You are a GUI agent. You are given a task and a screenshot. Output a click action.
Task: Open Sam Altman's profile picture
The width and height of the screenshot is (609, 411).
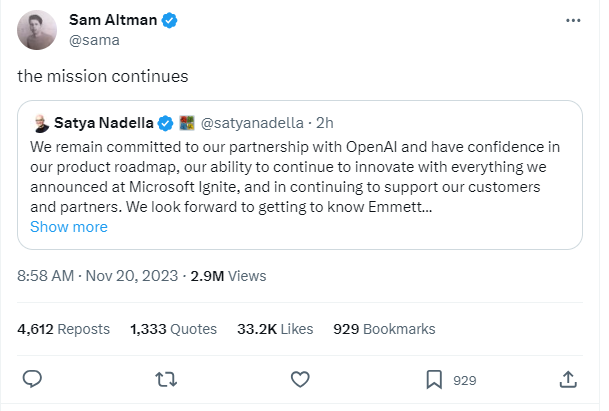[x=38, y=30]
